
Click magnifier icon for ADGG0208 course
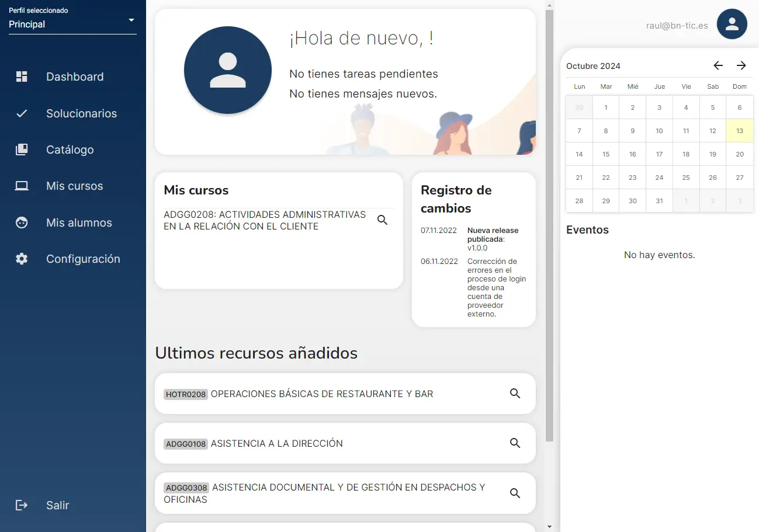[x=383, y=220]
